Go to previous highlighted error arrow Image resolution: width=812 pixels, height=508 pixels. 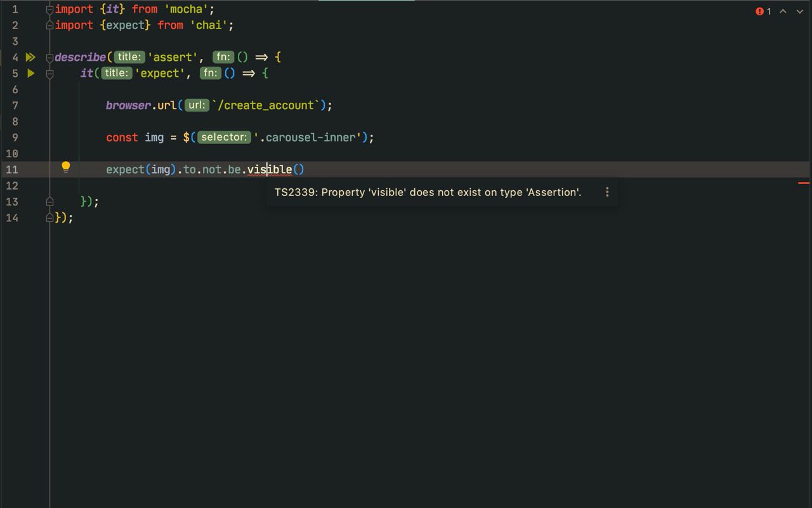tap(783, 11)
